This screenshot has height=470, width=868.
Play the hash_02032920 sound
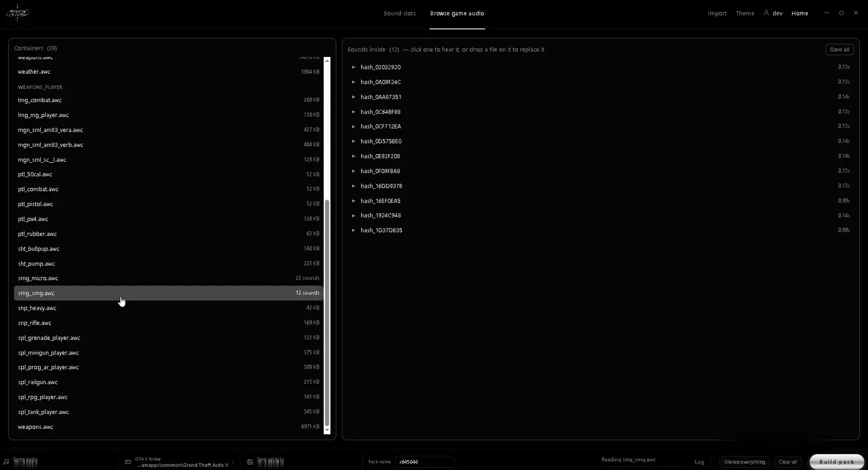coord(354,67)
